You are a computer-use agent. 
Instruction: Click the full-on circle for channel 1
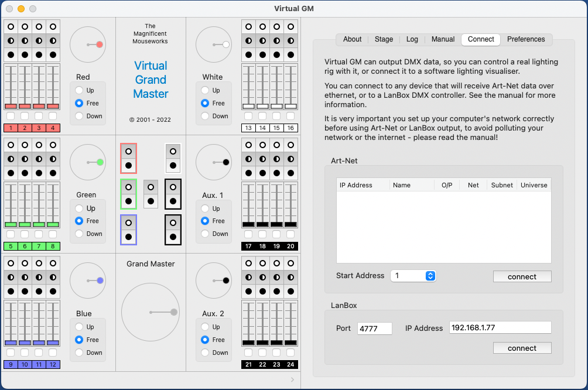[x=11, y=27]
